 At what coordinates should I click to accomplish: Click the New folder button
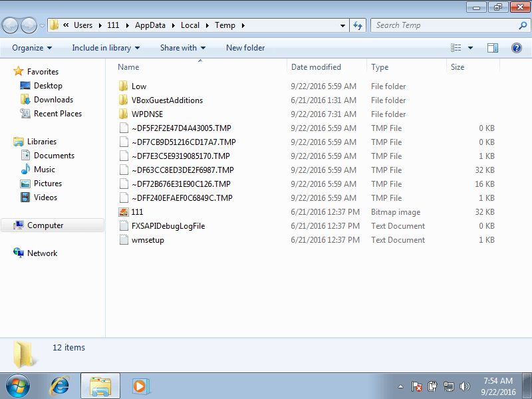tap(245, 48)
